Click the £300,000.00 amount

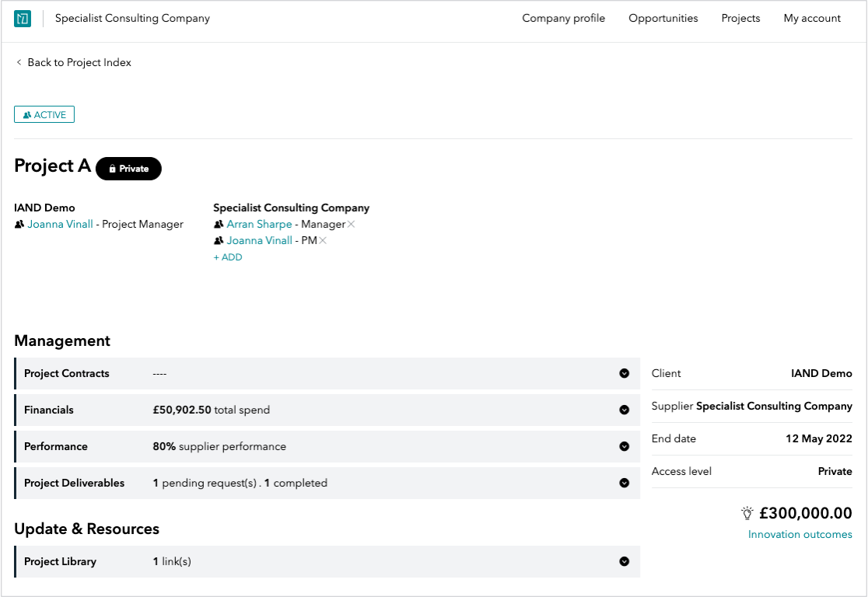[806, 513]
